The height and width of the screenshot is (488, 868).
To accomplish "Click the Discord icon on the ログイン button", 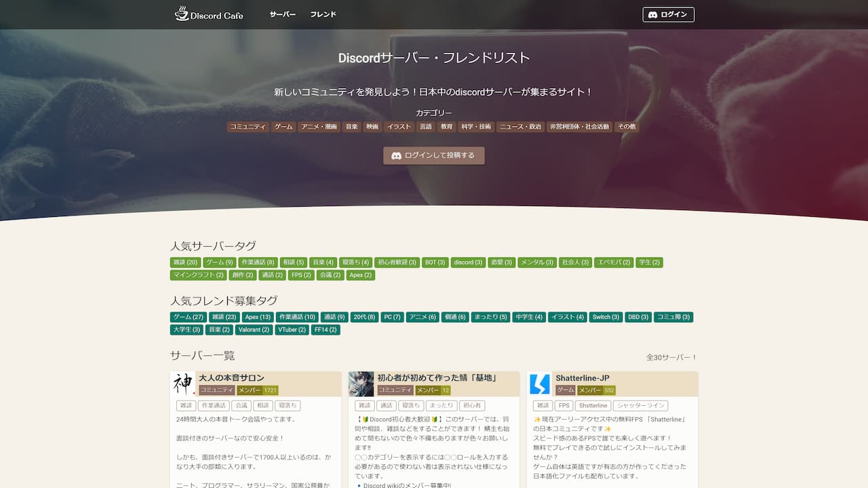I will click(652, 14).
